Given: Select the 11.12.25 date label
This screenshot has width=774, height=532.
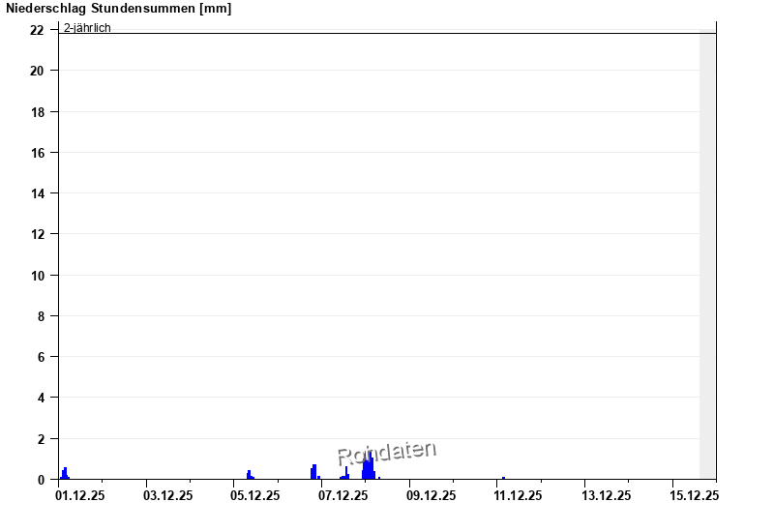Looking at the screenshot, I should pos(519,496).
